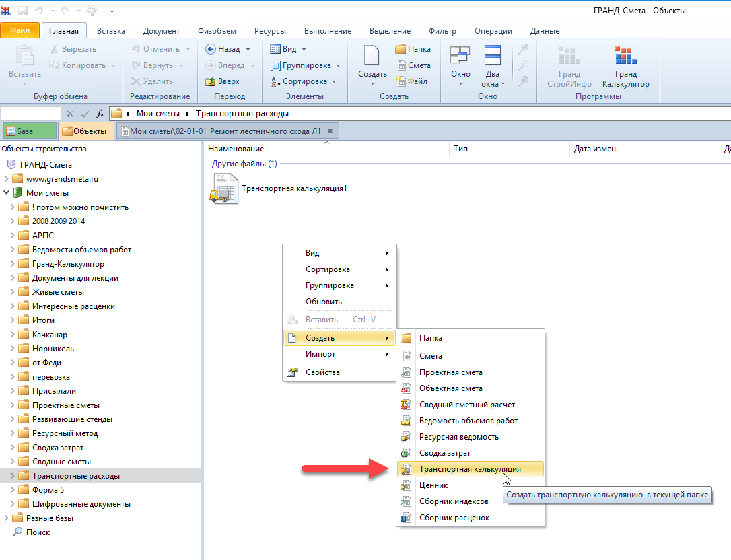Select the Живые сметы folder
Screen dimensions: 731x560
[58, 292]
